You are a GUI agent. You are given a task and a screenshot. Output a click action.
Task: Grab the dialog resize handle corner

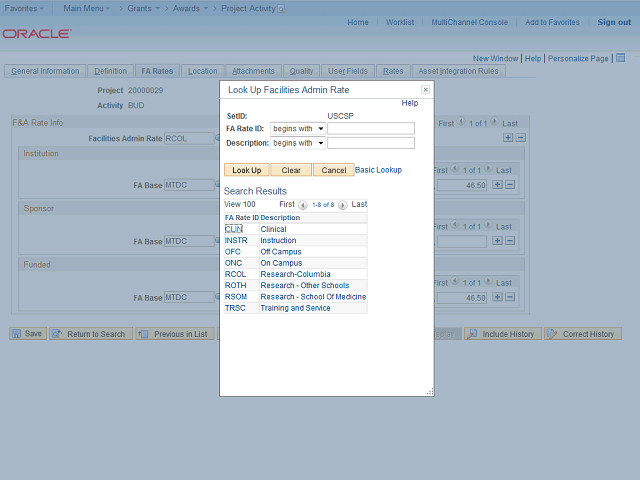click(x=430, y=392)
